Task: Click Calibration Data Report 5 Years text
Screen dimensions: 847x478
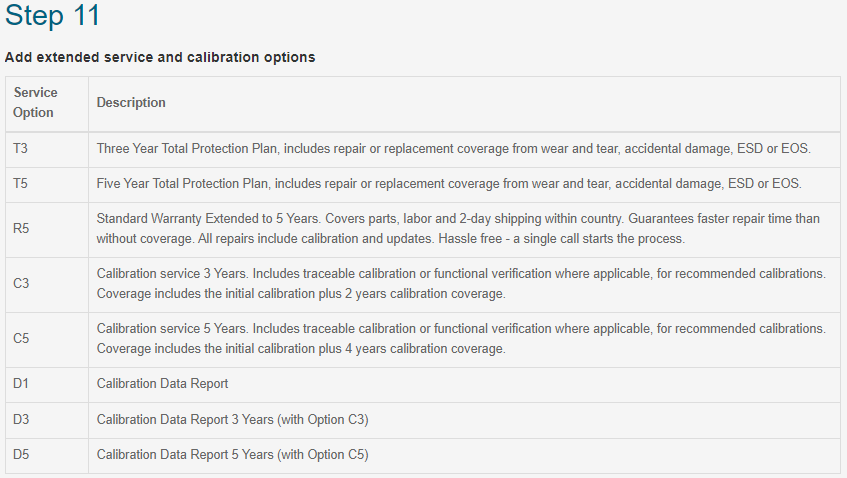Action: pos(232,455)
